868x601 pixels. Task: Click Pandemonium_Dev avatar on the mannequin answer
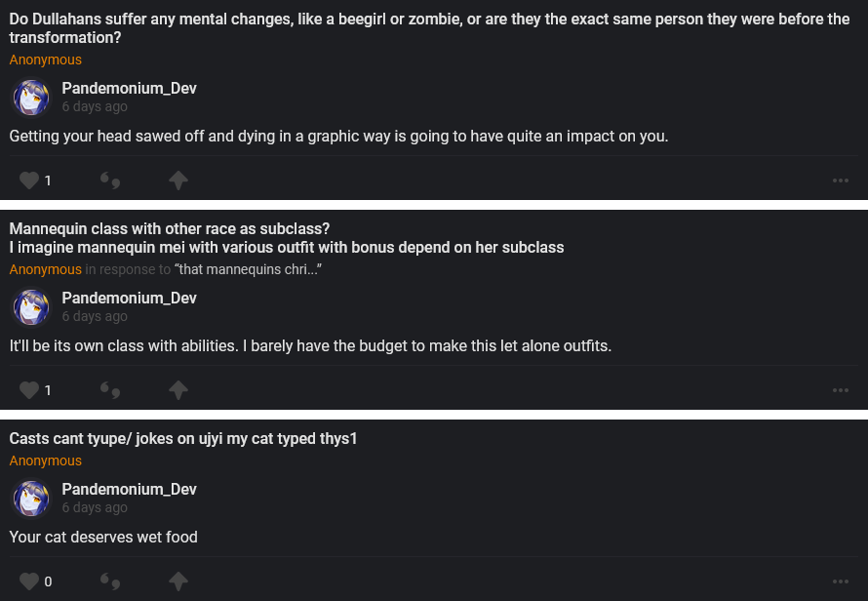tap(31, 307)
